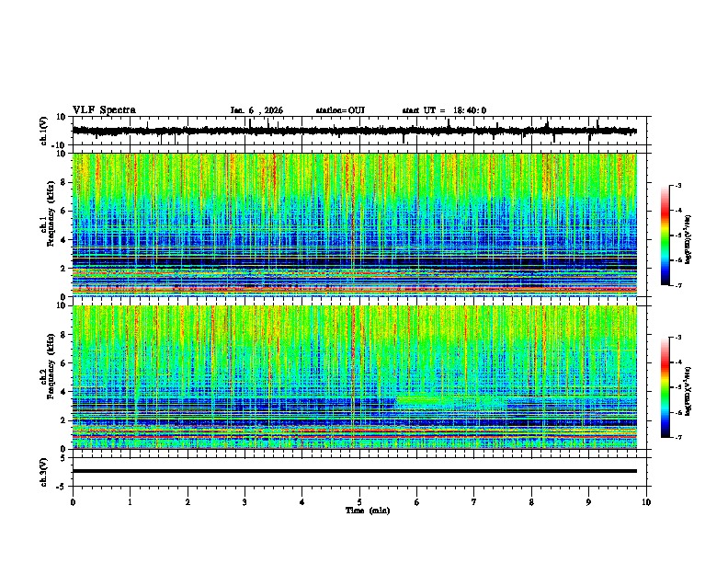The image size is (728, 563).
Task: Click the "8" minute tick on time axis
Action: (531, 502)
